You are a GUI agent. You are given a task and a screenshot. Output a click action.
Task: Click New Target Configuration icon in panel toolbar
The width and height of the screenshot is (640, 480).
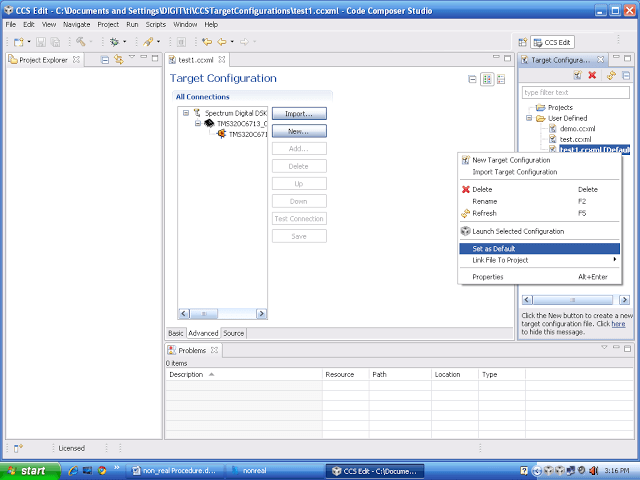(x=577, y=75)
